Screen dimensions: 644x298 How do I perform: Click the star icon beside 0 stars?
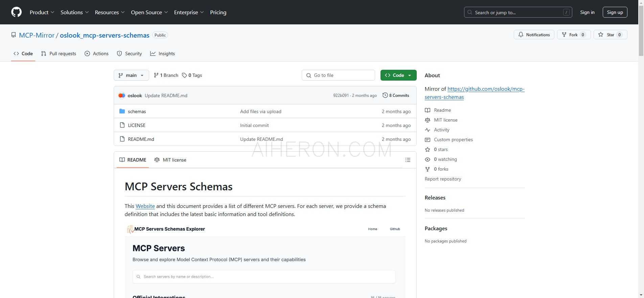(x=428, y=149)
